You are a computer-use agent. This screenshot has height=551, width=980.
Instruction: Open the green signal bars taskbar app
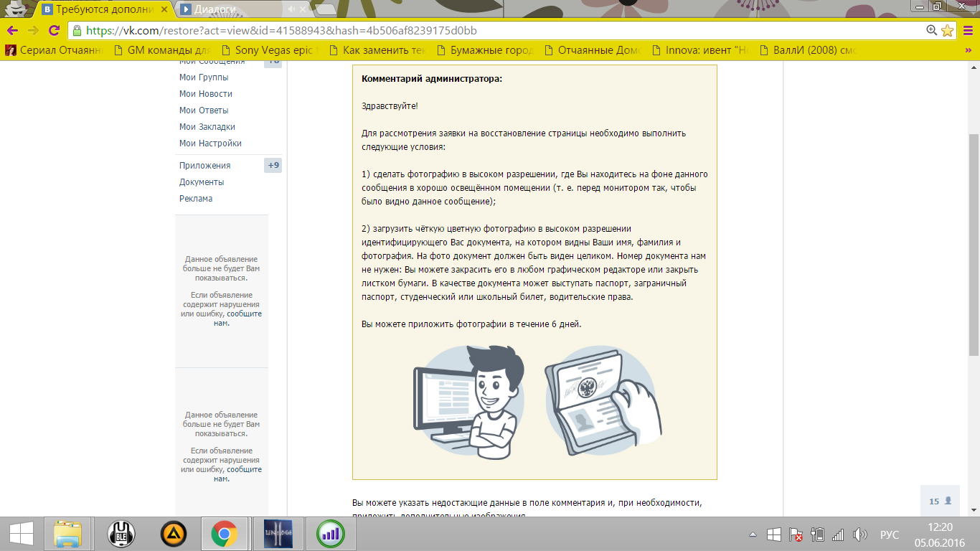pos(331,534)
